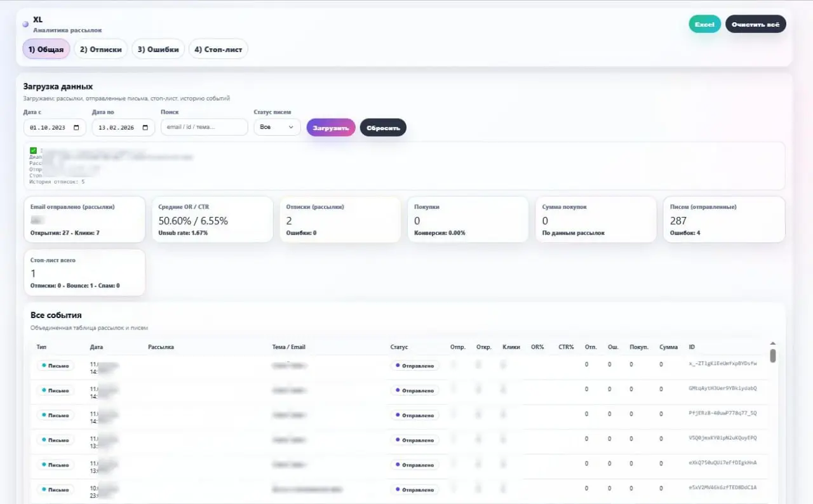Switch to the '2) Отписки' tab
The width and height of the screenshot is (813, 504).
(x=101, y=49)
